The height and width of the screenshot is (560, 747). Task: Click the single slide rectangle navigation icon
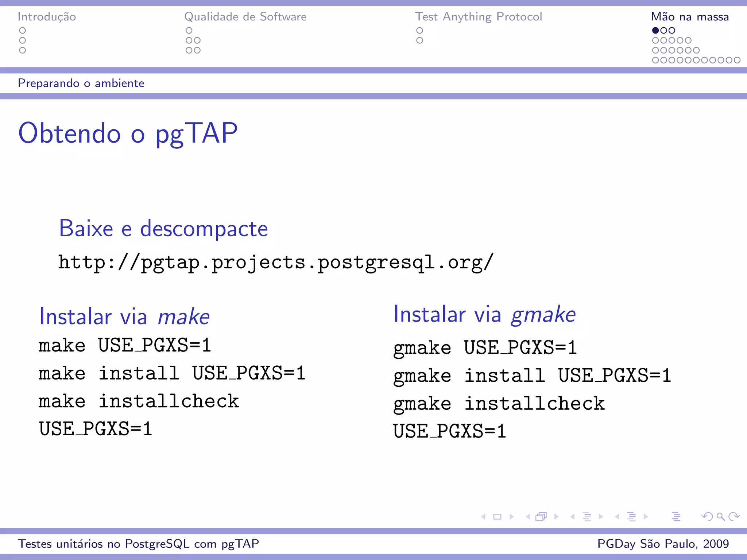click(497, 517)
